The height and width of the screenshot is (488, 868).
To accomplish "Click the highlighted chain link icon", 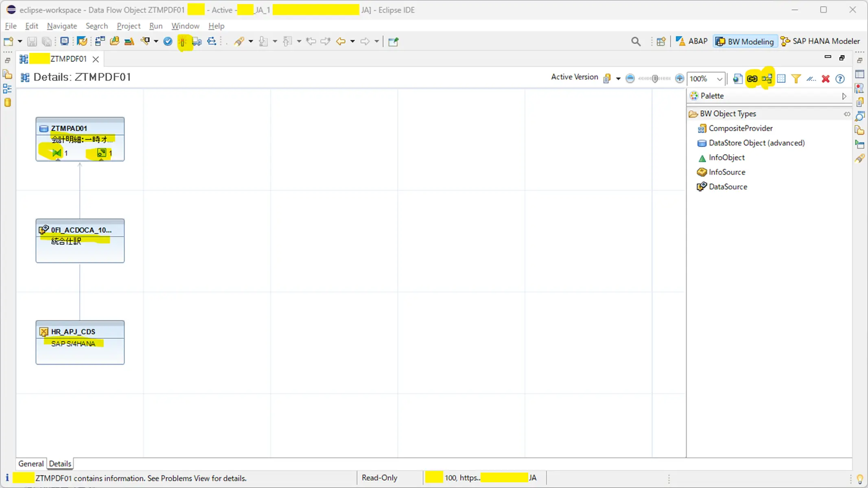I will click(752, 78).
